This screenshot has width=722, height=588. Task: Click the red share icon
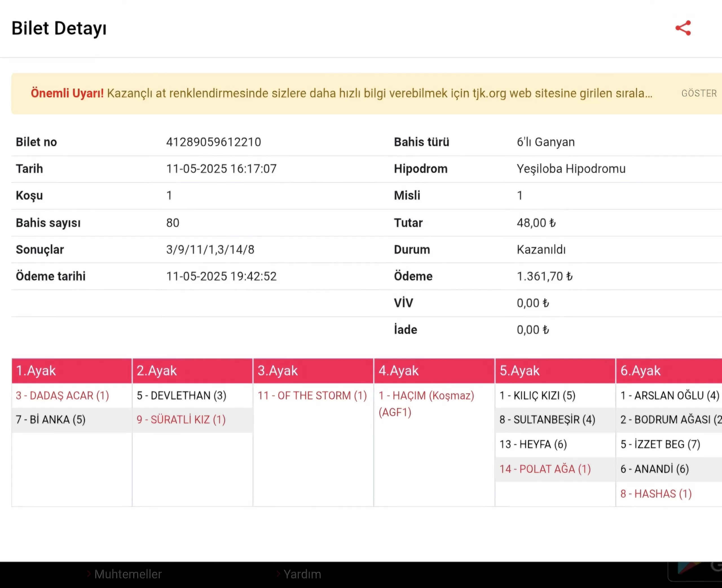coord(683,28)
